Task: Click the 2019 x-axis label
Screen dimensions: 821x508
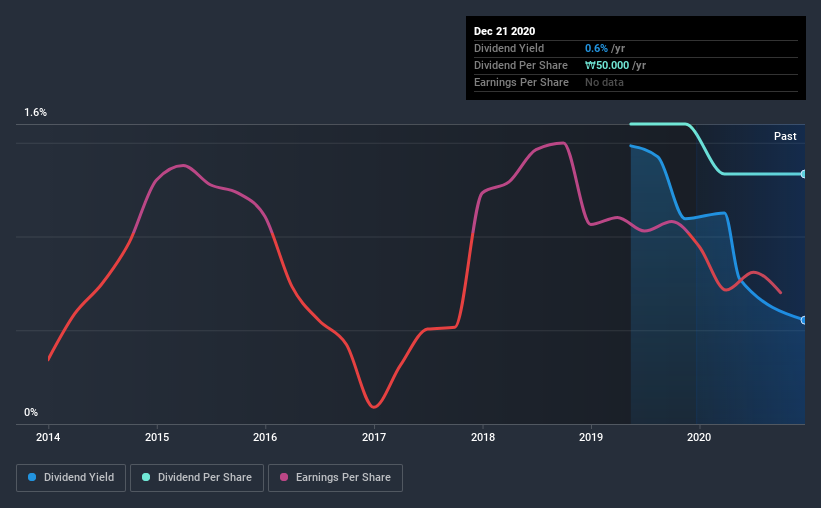Action: 591,437
